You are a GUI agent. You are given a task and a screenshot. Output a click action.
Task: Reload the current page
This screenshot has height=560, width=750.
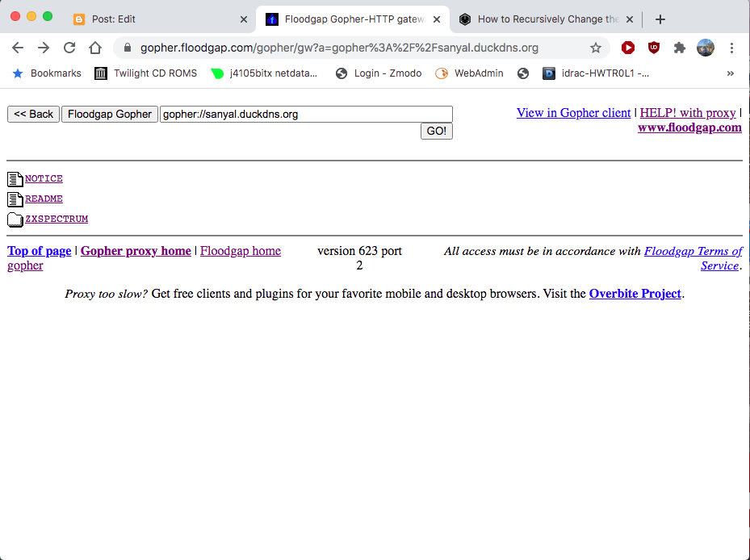tap(69, 48)
